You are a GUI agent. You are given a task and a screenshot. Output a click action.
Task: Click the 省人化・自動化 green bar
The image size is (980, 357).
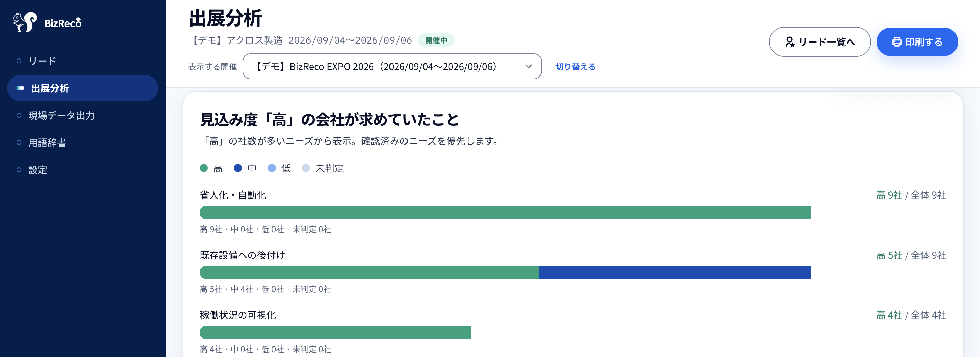click(505, 213)
